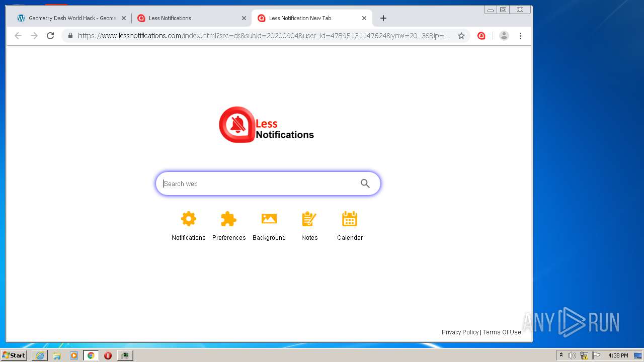This screenshot has height=362, width=644.
Task: Click the Less Notifications logo
Action: [x=266, y=125]
